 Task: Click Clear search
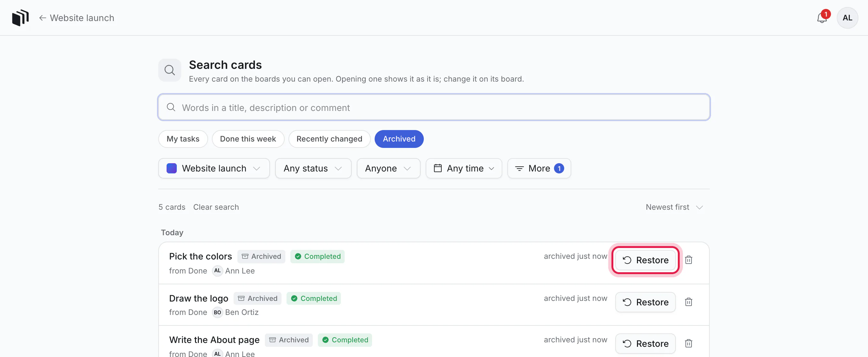click(x=216, y=207)
